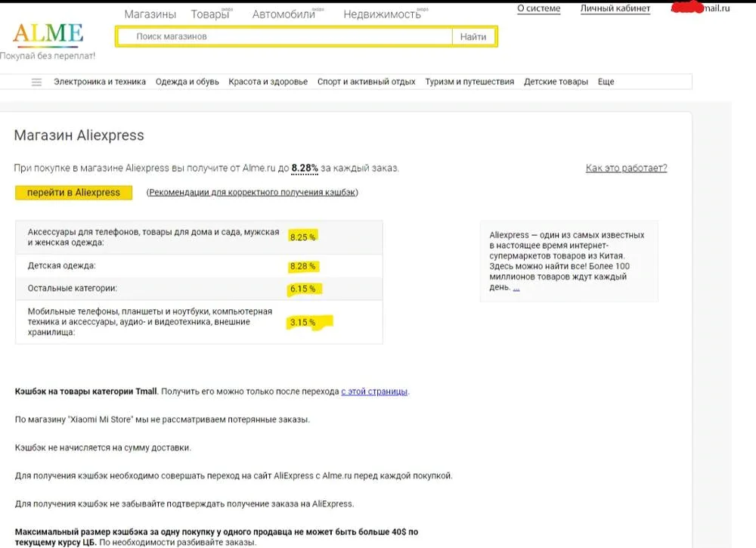Screen dimensions: 756x548
Task: Select Максимальный размер кэшбэка notice text
Action: coord(216,537)
